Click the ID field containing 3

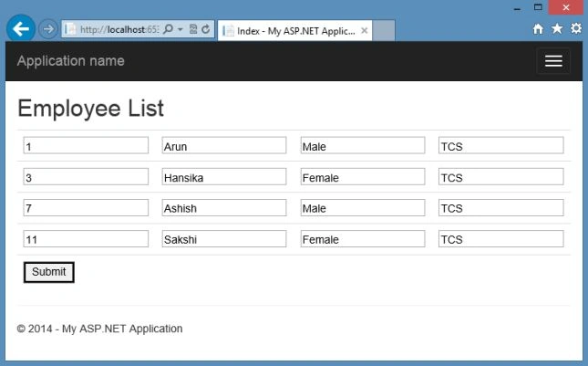click(86, 176)
